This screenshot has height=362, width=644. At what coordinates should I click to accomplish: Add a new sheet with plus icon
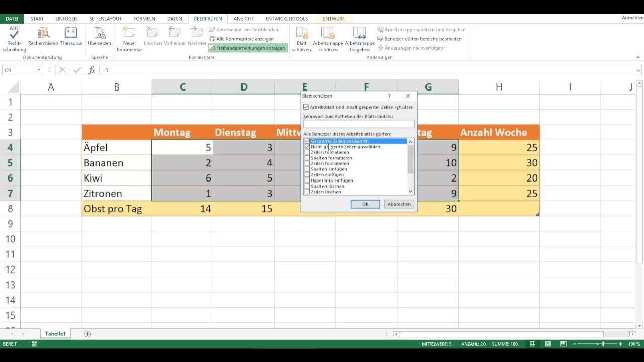click(x=87, y=334)
